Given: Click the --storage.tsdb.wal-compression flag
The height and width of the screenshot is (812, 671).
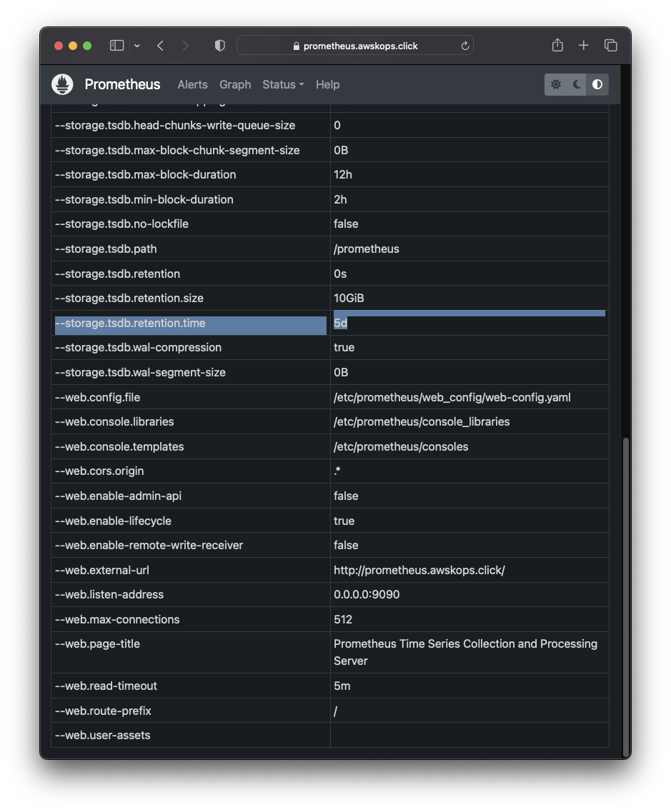Looking at the screenshot, I should click(x=139, y=348).
